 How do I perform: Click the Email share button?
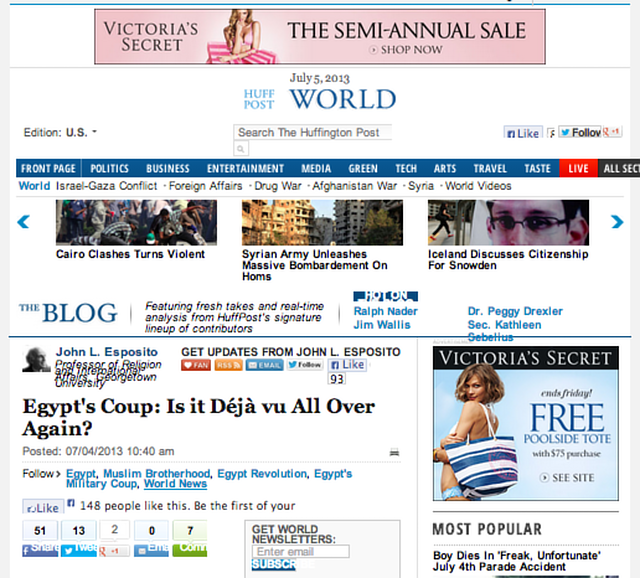(x=151, y=550)
